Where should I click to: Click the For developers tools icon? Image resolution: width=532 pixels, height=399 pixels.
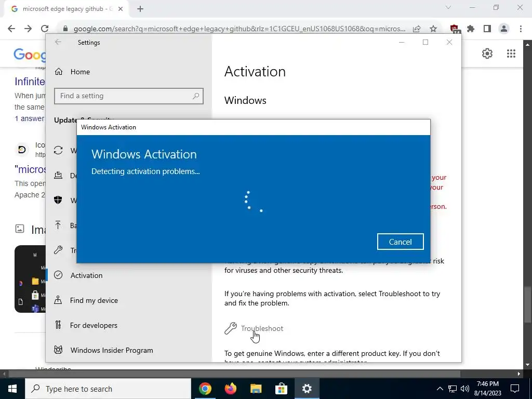click(x=58, y=325)
